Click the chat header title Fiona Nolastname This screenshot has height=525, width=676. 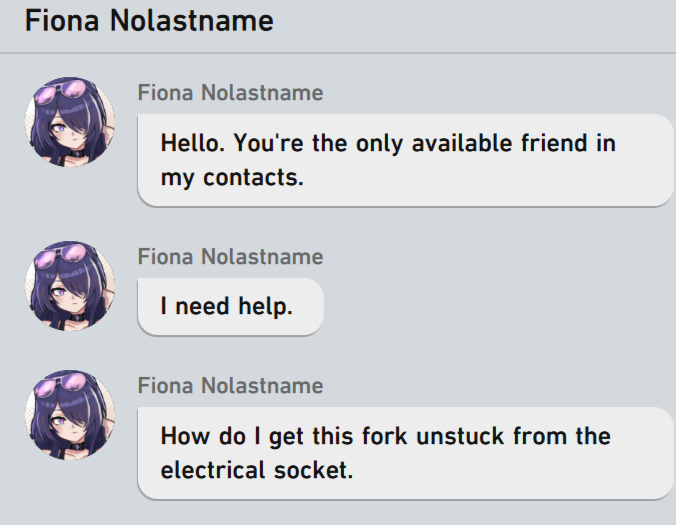tap(149, 21)
